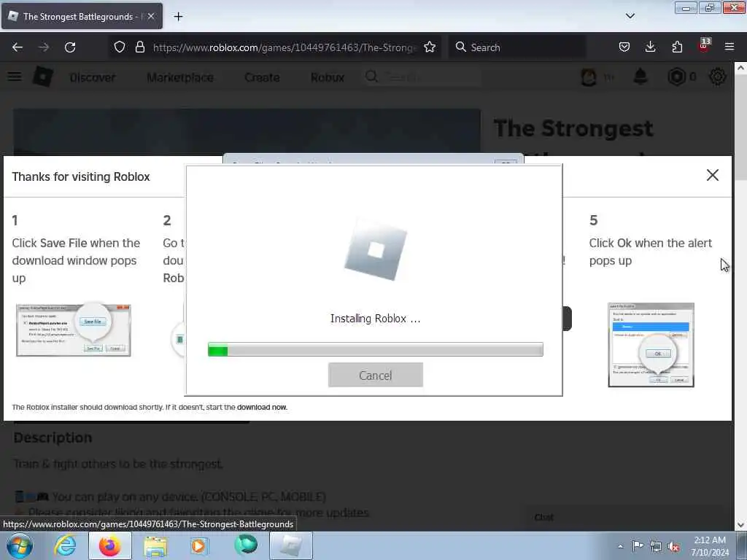Open the Firefox hamburger menu
The width and height of the screenshot is (747, 560).
tap(729, 47)
